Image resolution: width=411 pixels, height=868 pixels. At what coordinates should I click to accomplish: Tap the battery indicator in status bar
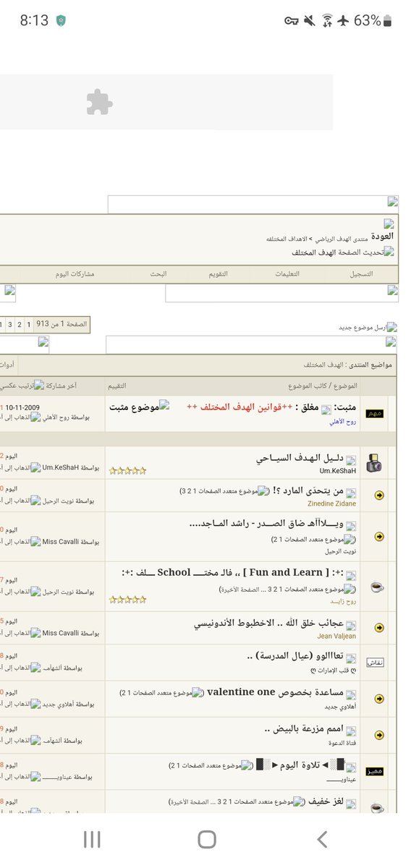pos(389,21)
